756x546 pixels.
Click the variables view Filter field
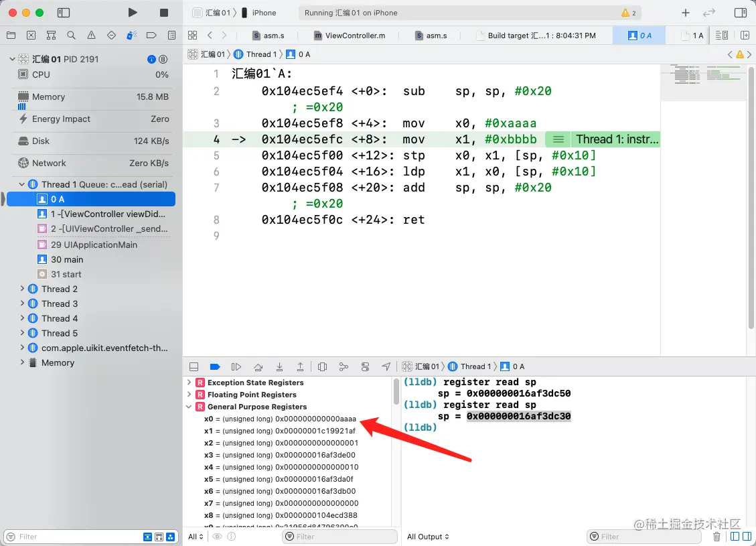[x=340, y=537]
